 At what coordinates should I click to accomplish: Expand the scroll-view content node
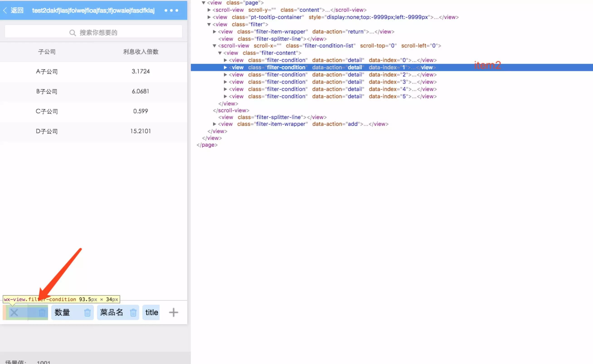[209, 10]
